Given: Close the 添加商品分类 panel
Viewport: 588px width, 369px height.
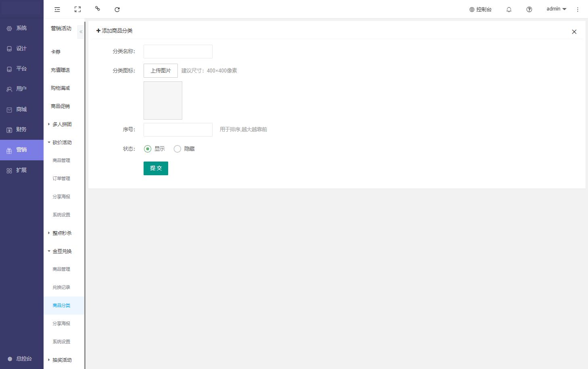Looking at the screenshot, I should (574, 32).
